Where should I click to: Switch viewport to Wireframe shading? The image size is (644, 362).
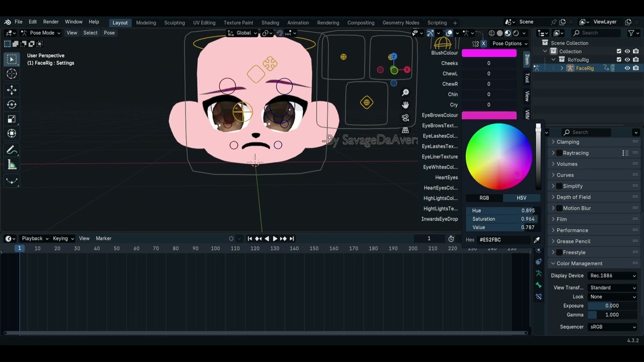coord(492,33)
